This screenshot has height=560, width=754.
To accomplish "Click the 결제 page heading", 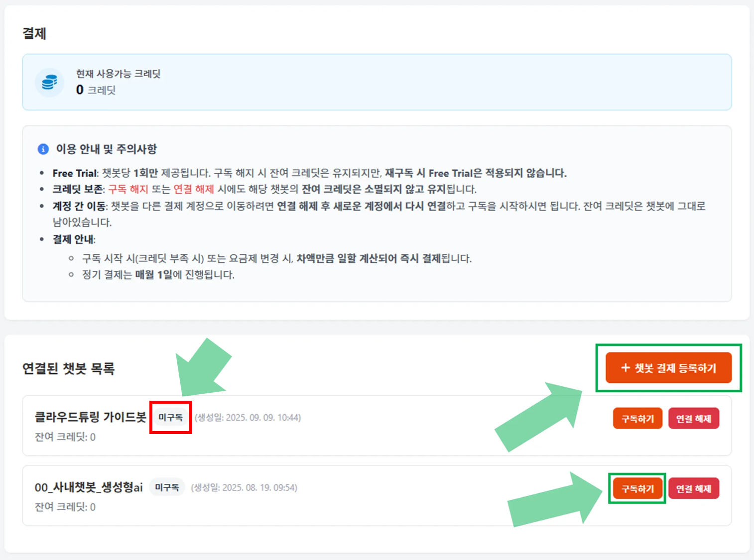I will click(34, 33).
